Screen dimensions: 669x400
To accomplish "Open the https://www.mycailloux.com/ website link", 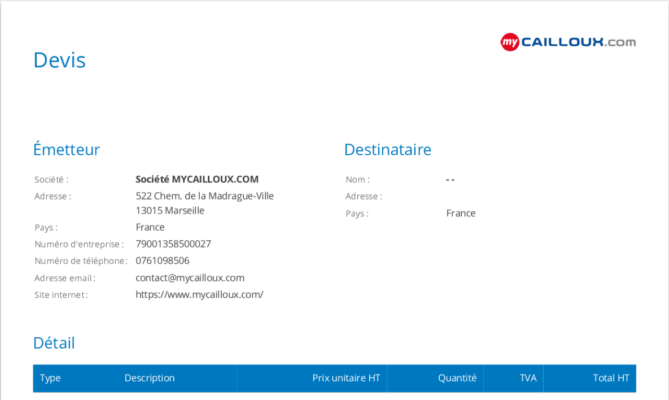I will tap(199, 295).
